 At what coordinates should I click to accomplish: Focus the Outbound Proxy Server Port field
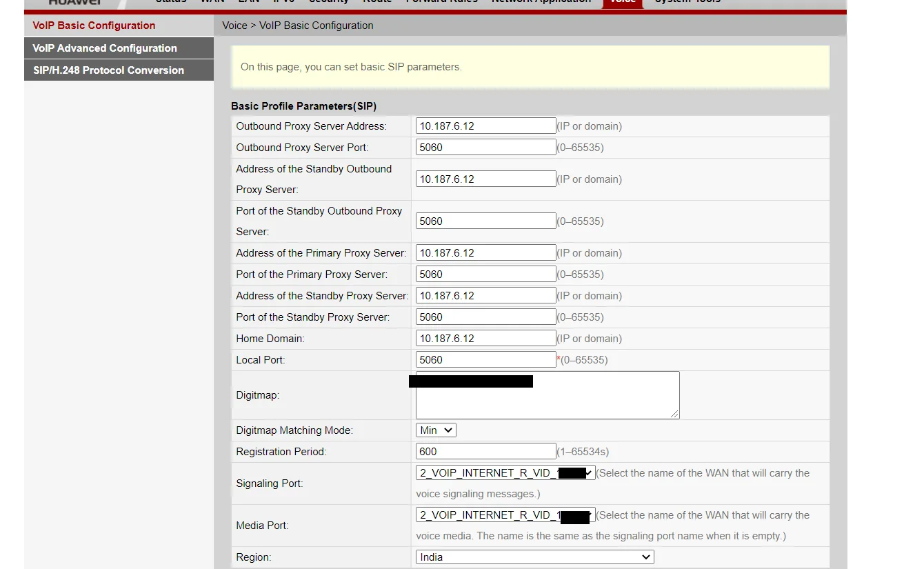tap(485, 148)
